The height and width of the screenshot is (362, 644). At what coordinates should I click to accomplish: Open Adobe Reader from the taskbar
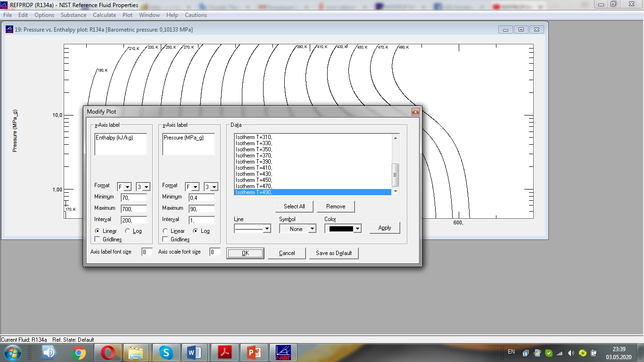tap(225, 353)
